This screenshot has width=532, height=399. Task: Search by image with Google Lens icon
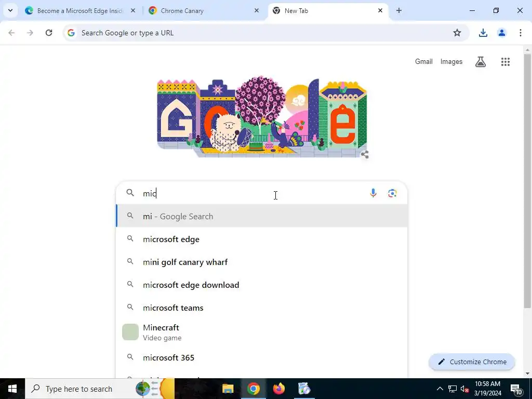click(392, 193)
